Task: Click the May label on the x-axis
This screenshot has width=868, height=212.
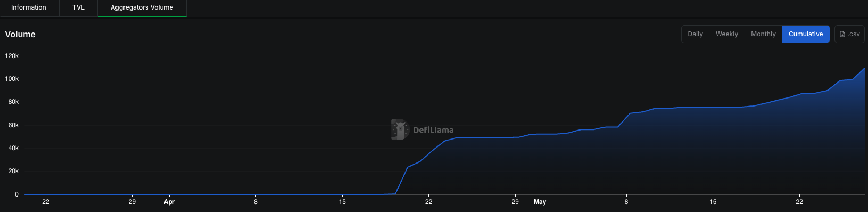Action: point(540,202)
